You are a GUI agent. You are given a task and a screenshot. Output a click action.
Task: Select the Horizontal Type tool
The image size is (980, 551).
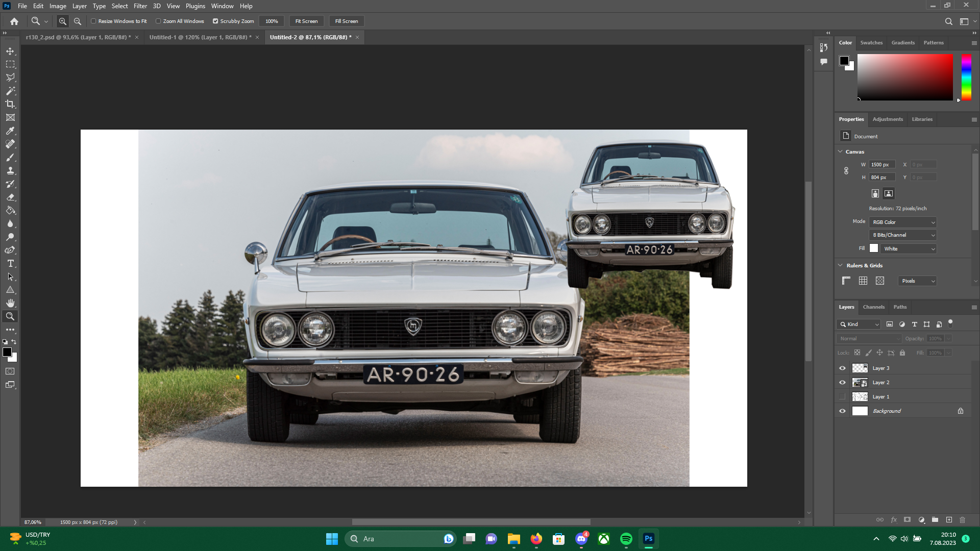[10, 264]
